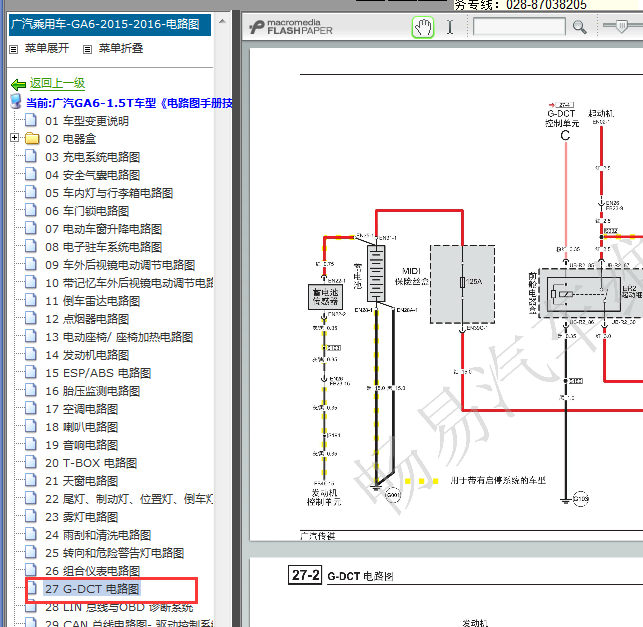The image size is (643, 627).
Task: Click the zoom slider handle
Action: [622, 26]
